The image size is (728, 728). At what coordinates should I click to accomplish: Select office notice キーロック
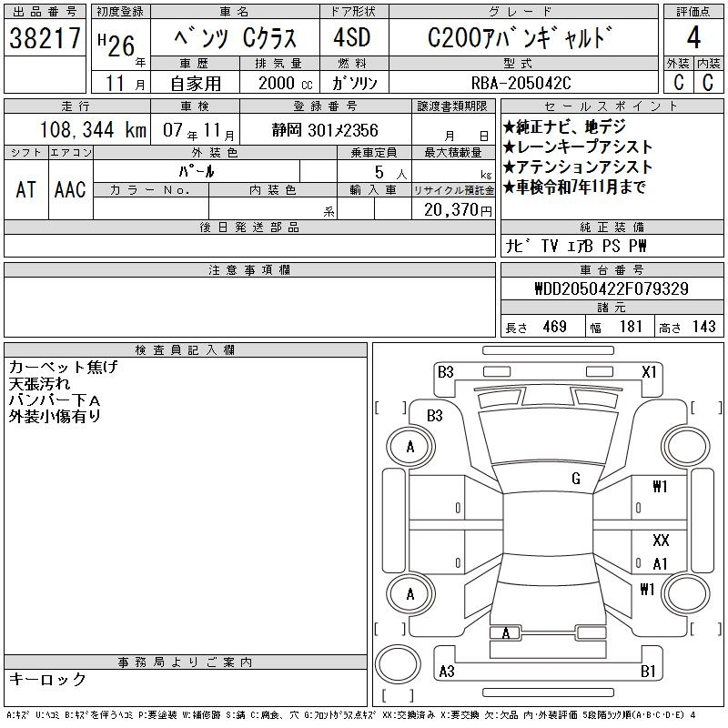coord(47,679)
